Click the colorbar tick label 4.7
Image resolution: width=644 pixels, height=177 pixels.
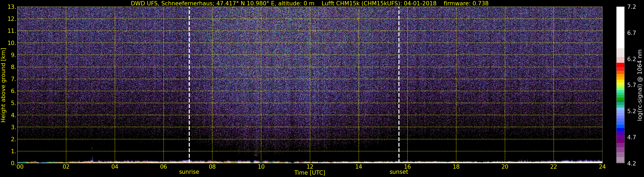pos(632,137)
